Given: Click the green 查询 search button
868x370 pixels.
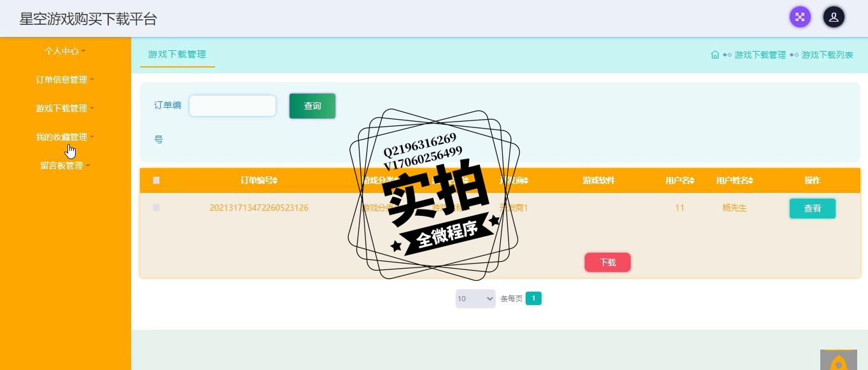Looking at the screenshot, I should coord(312,106).
